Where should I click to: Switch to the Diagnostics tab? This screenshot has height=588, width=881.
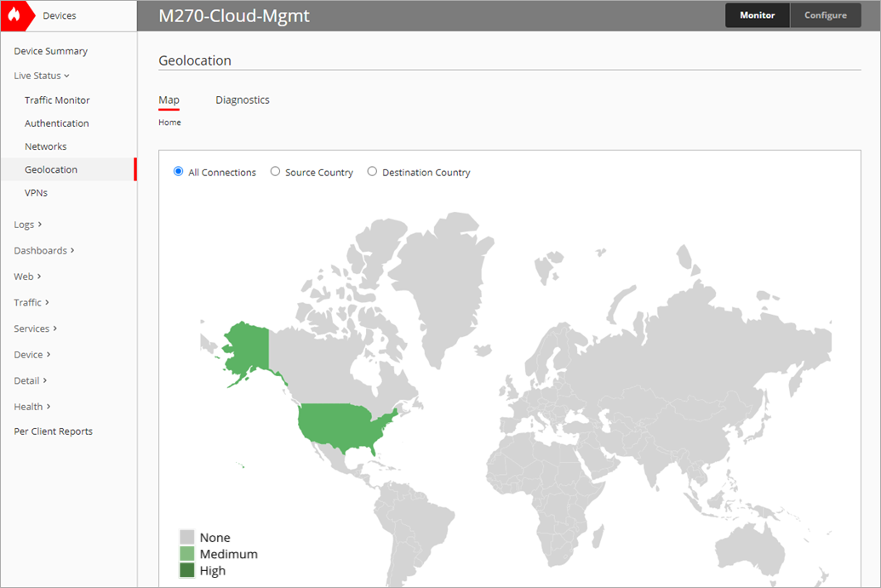(242, 100)
